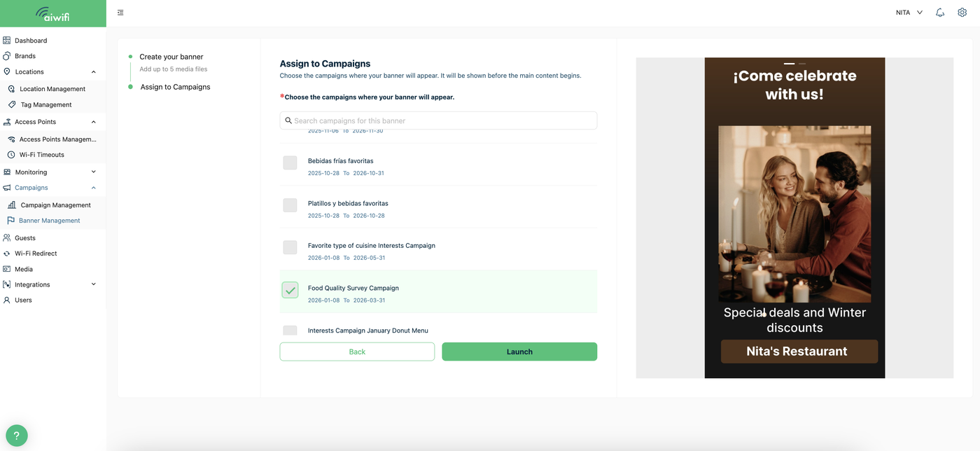
Task: Toggle the sidebar collapse menu icon
Action: pyautogui.click(x=121, y=13)
